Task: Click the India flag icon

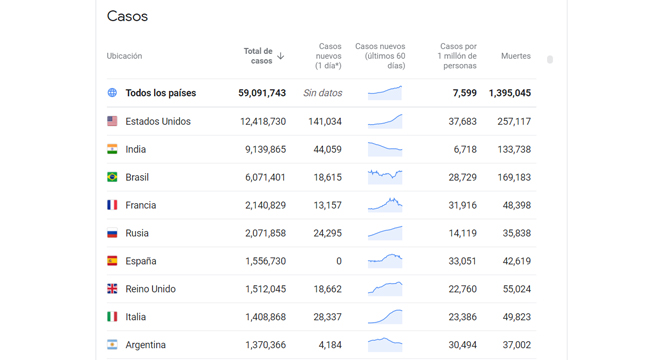Action: point(112,149)
